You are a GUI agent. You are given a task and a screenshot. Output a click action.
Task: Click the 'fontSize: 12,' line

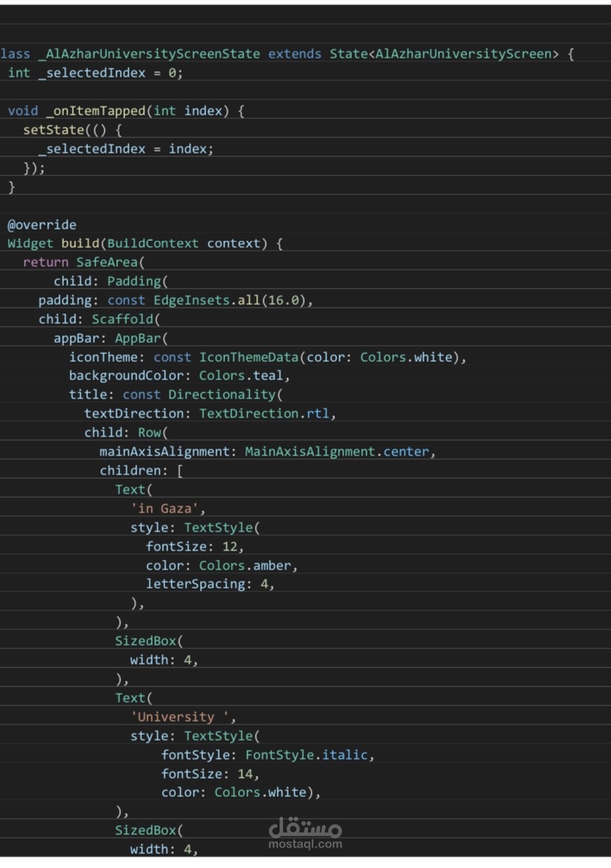(x=195, y=547)
